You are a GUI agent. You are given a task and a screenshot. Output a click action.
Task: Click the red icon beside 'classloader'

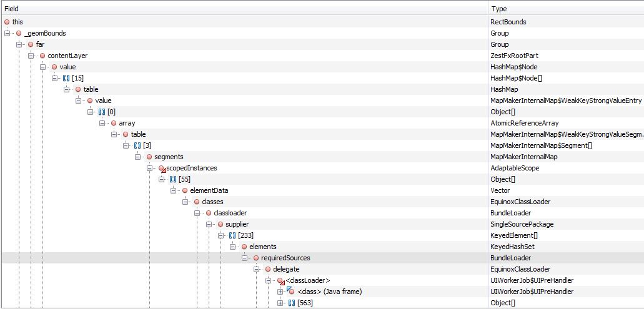[209, 213]
